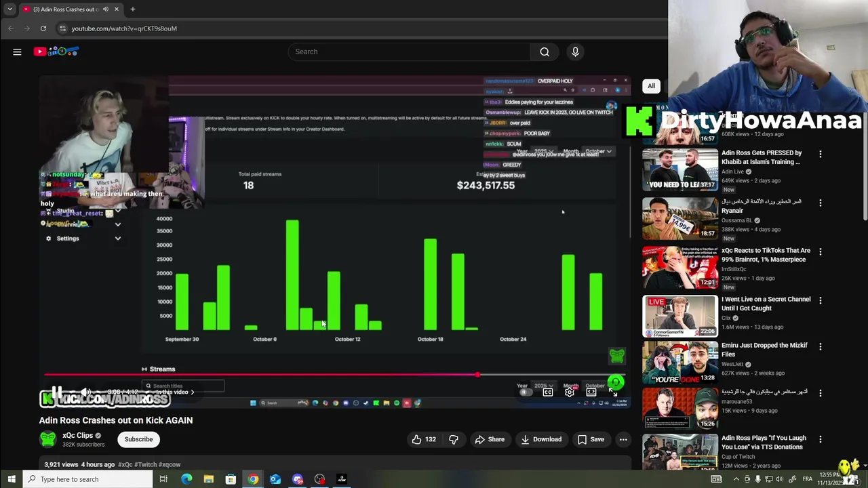
Task: Open options for the Secret Channel video
Action: 820,301
